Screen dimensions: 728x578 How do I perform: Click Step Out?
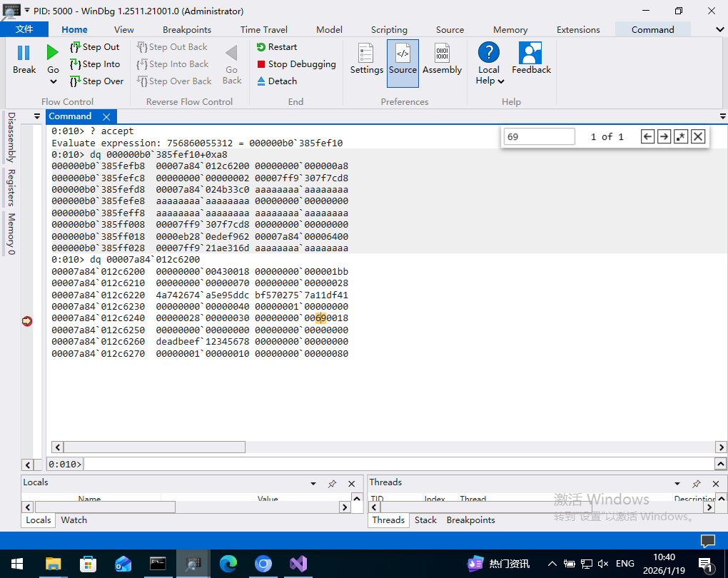click(95, 47)
